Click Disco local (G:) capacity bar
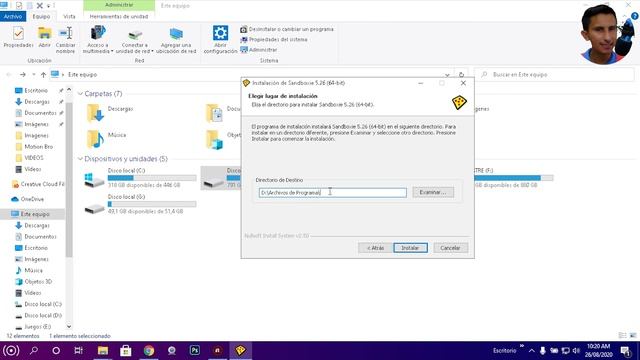 tap(152, 204)
